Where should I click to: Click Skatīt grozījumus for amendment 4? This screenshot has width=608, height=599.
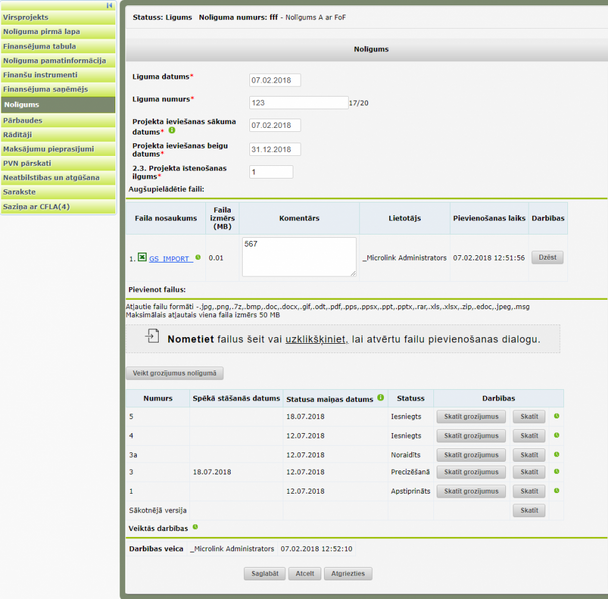pyautogui.click(x=471, y=436)
